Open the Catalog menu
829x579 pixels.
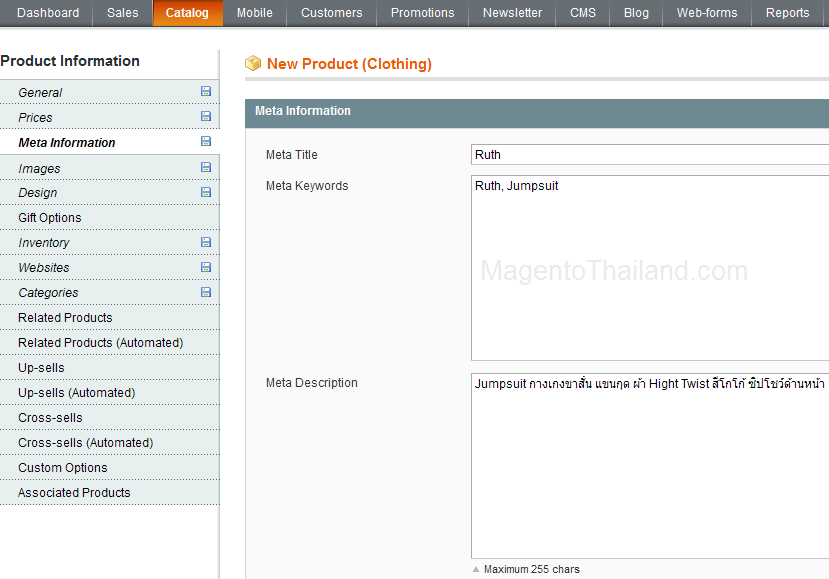(x=187, y=13)
